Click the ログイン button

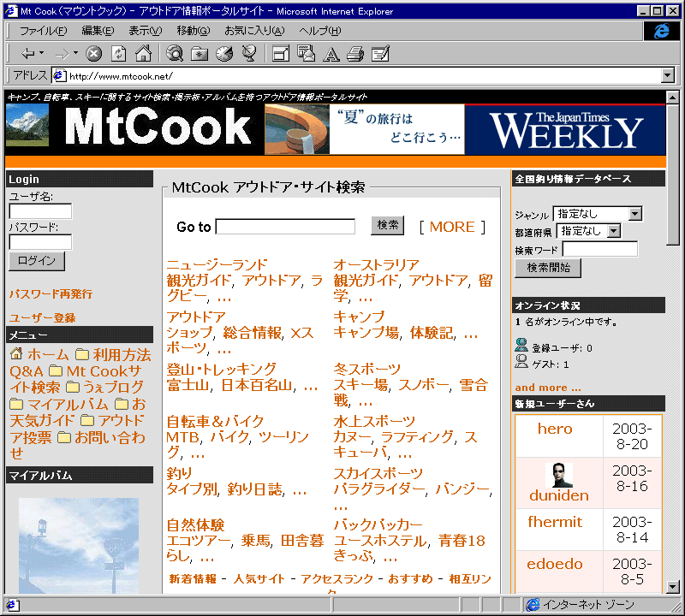37,261
